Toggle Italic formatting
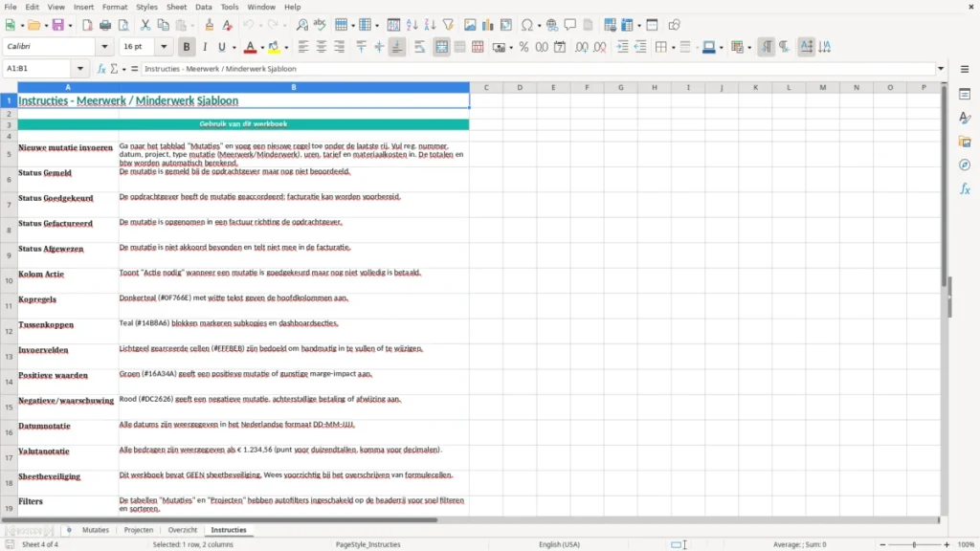 pos(205,47)
